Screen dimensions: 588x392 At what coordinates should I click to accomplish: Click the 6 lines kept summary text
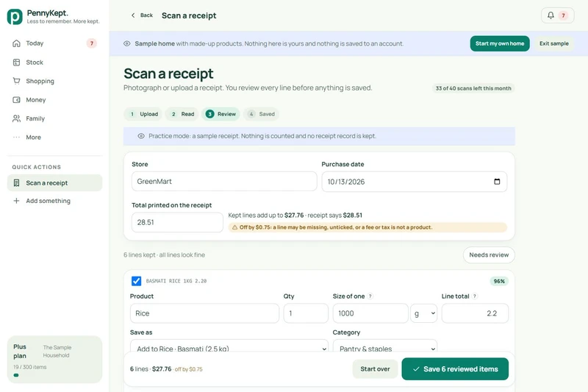coord(164,255)
